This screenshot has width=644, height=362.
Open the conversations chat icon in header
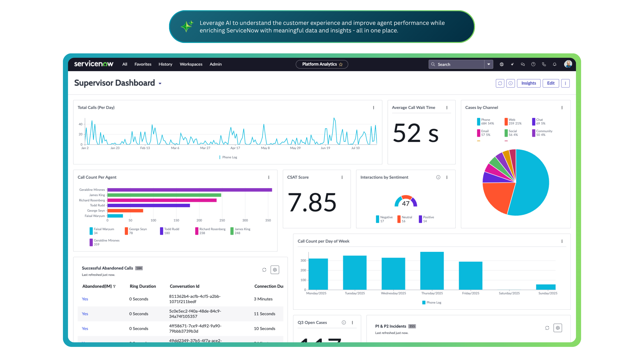(x=523, y=64)
